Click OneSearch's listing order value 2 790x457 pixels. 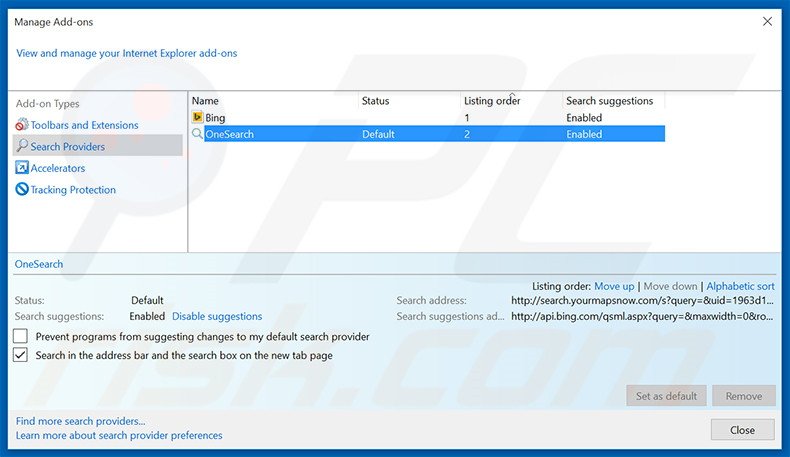coord(467,135)
